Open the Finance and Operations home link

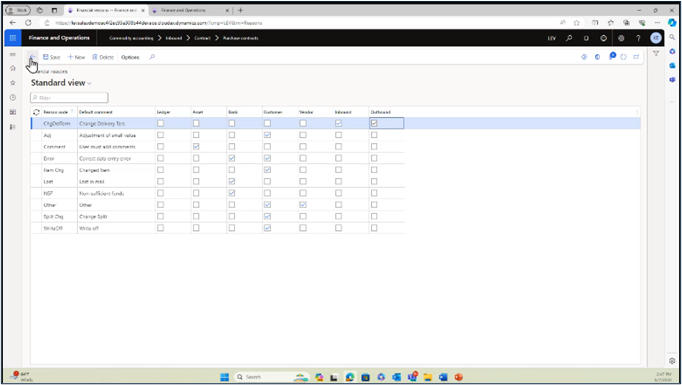pyautogui.click(x=59, y=38)
